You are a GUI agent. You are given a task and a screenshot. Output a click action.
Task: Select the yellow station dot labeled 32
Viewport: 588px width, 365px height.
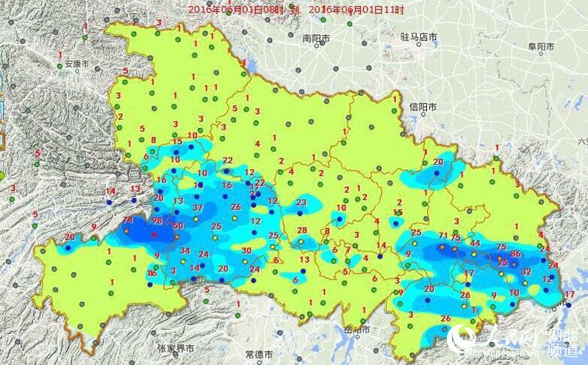coord(526,280)
